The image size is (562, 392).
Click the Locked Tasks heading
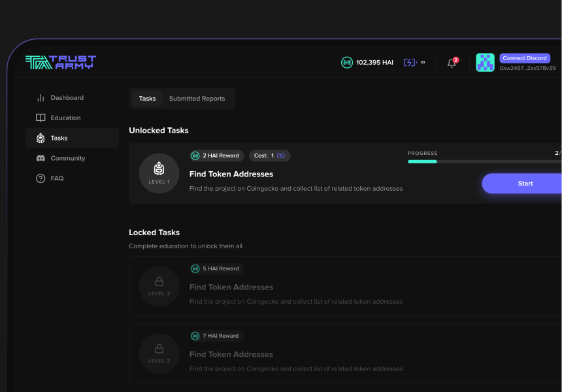click(x=154, y=233)
